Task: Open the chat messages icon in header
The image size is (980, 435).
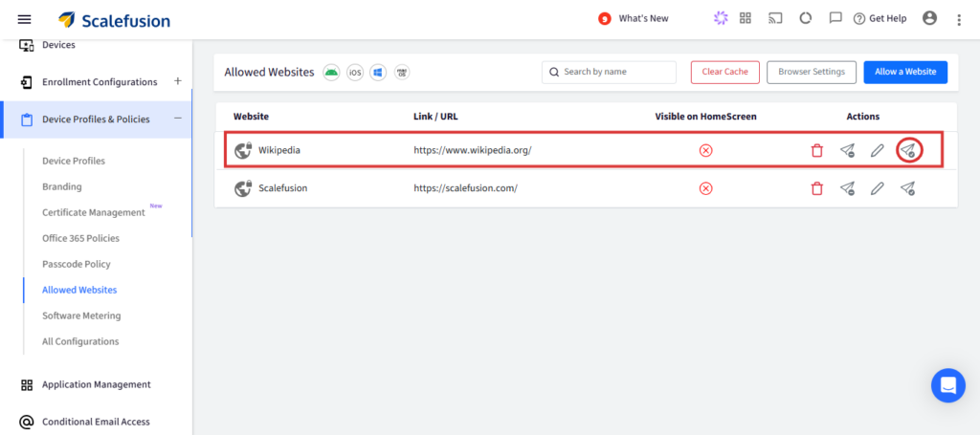Action: tap(835, 18)
